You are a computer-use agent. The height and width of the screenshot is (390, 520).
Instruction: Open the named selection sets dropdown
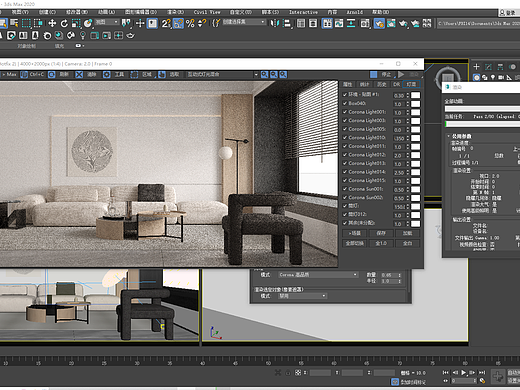[244, 22]
